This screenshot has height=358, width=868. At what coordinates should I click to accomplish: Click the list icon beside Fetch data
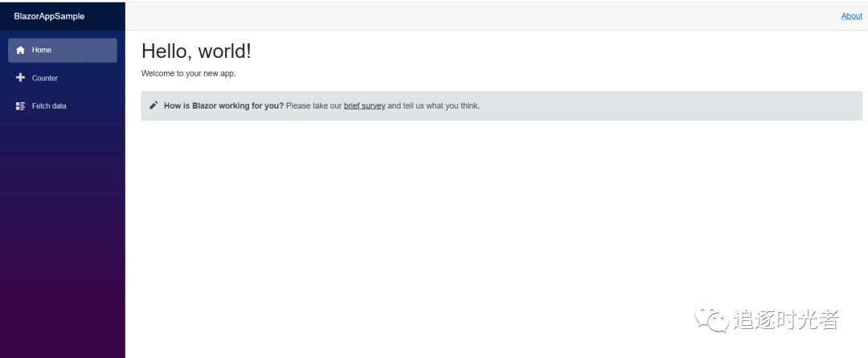tap(20, 106)
